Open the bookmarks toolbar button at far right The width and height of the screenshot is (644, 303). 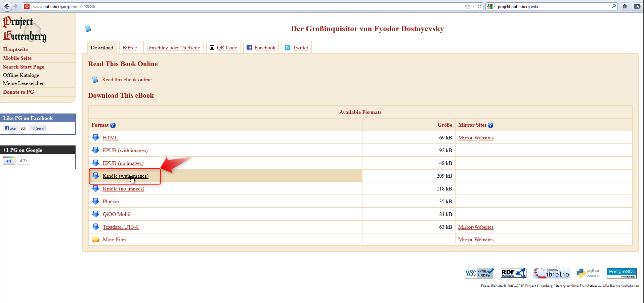(637, 6)
